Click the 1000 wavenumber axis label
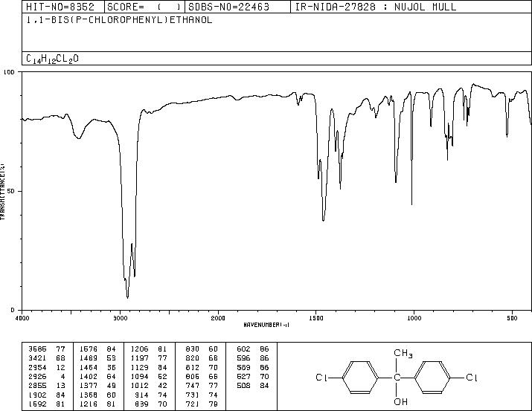 414,318
